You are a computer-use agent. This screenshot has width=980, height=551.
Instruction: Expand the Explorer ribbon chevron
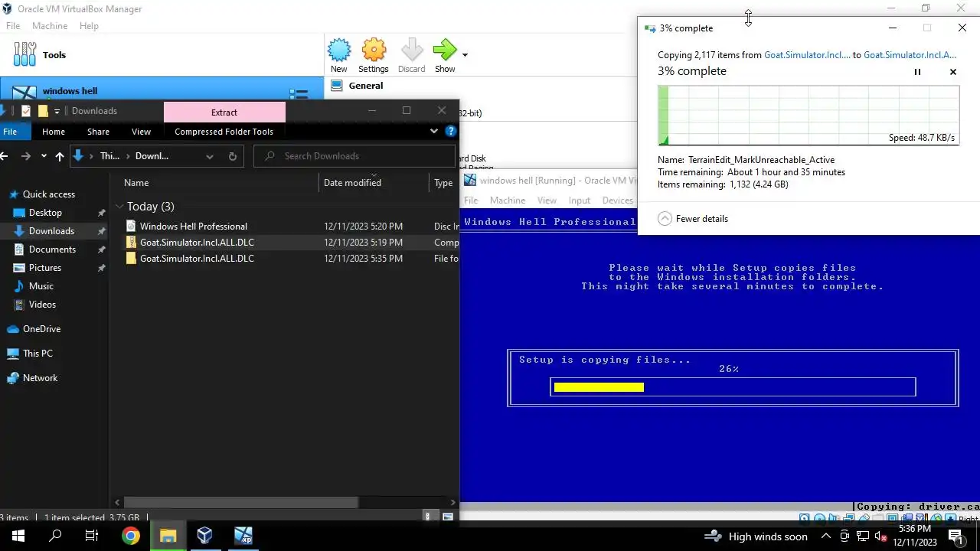coord(434,132)
